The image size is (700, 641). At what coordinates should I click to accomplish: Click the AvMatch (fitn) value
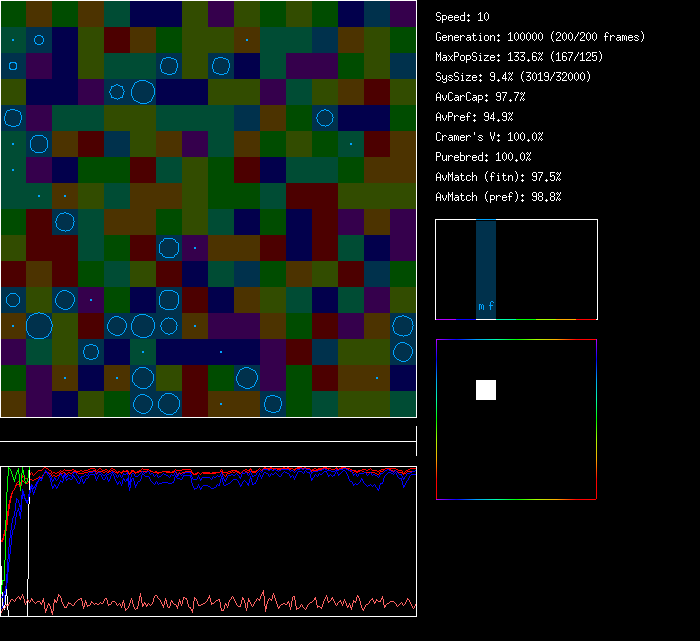(498, 177)
